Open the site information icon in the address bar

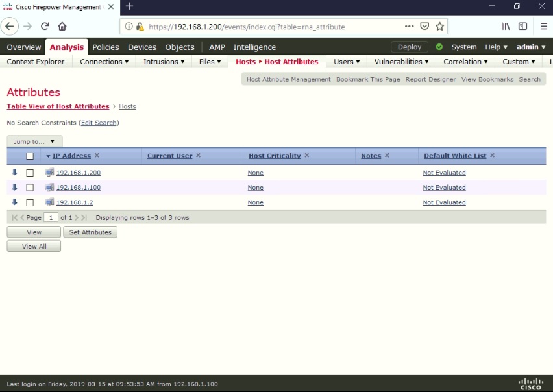pyautogui.click(x=129, y=27)
